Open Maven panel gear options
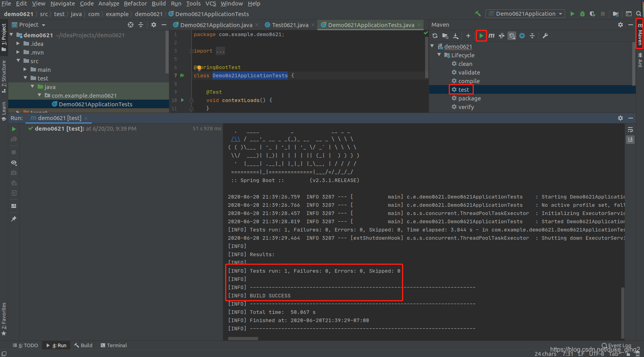644x357 pixels. (x=620, y=25)
